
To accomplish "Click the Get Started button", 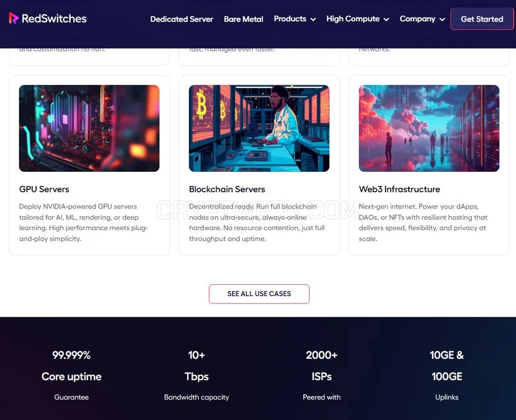I will [482, 19].
